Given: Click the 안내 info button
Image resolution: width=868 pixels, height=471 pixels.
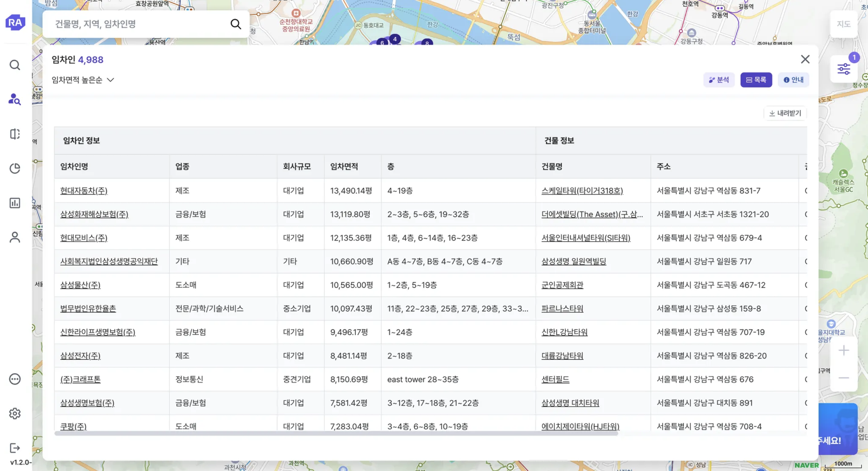Looking at the screenshot, I should (793, 80).
